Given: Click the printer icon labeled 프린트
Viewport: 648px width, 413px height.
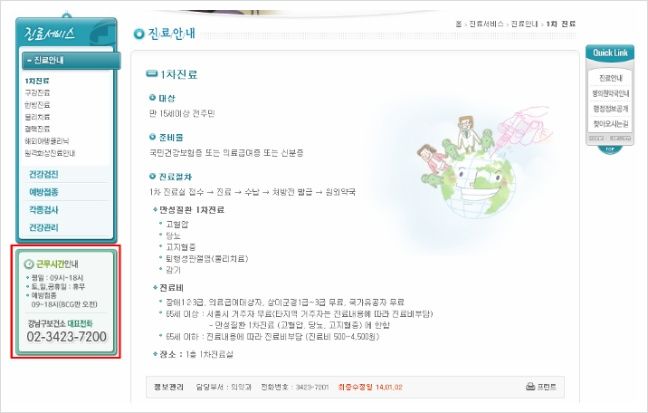Looking at the screenshot, I should [x=530, y=387].
